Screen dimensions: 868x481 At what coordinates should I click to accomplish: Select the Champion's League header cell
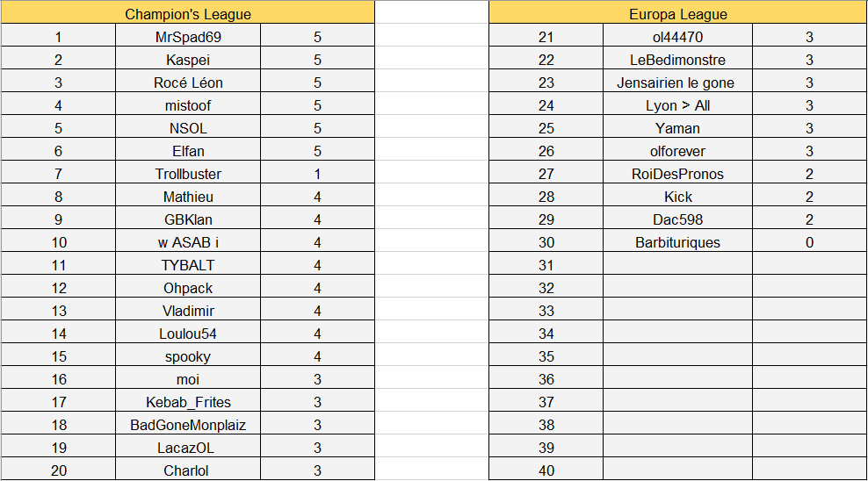point(188,12)
